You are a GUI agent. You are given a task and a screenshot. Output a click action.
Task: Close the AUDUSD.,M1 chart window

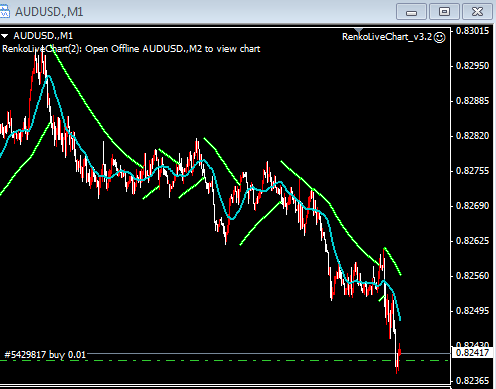477,12
